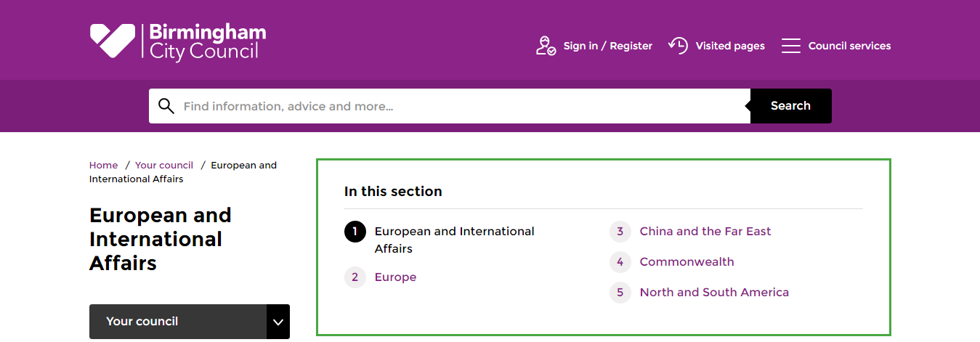Click the Sign in / Register link
The height and width of the screenshot is (342, 980).
(x=608, y=46)
